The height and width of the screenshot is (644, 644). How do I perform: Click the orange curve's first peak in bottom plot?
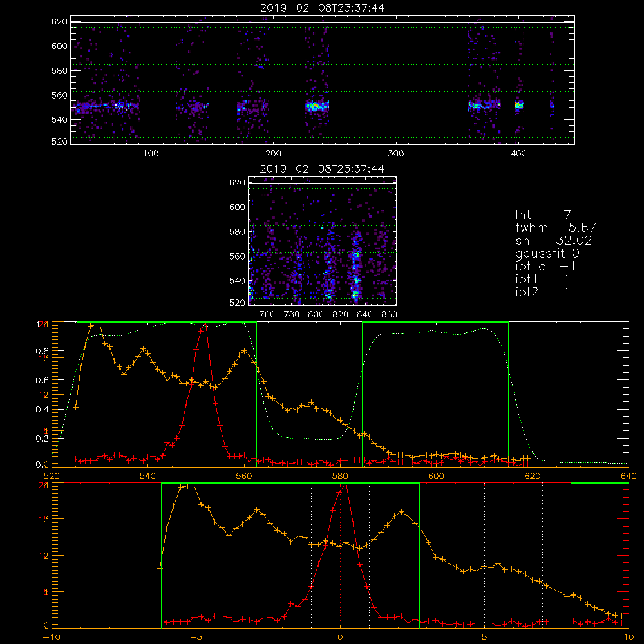click(187, 486)
